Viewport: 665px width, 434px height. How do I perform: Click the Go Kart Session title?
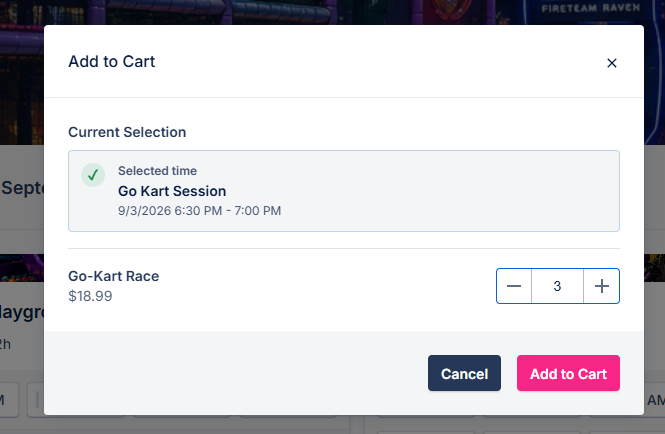click(x=172, y=191)
